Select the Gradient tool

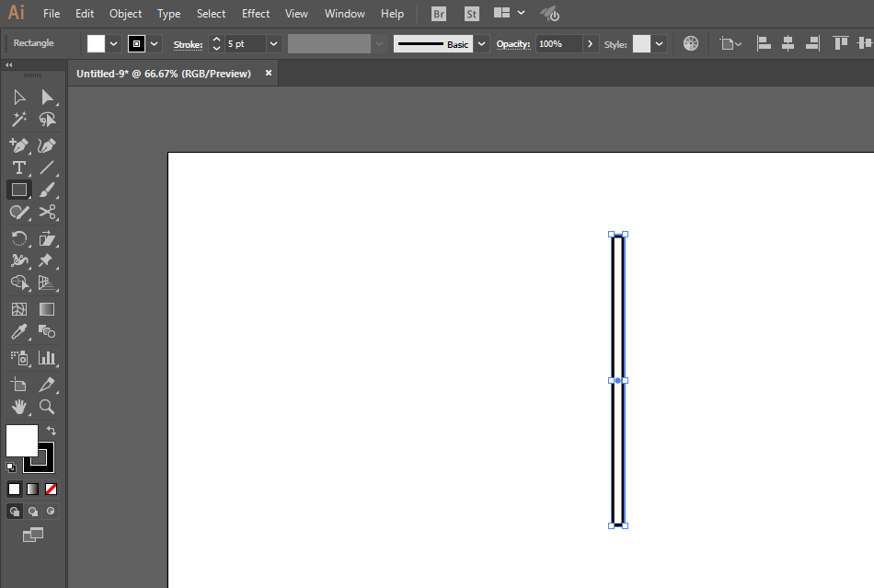47,309
